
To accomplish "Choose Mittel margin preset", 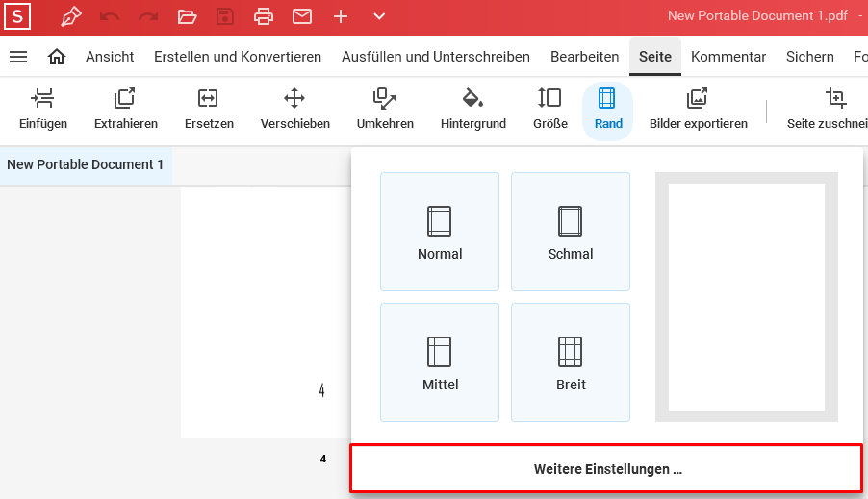I will [440, 362].
